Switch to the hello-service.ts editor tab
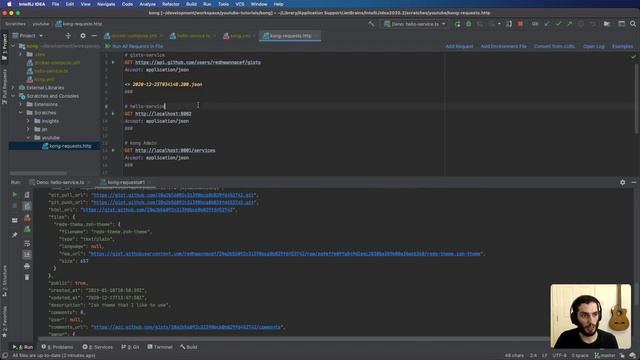The width and height of the screenshot is (640, 360). [192, 36]
